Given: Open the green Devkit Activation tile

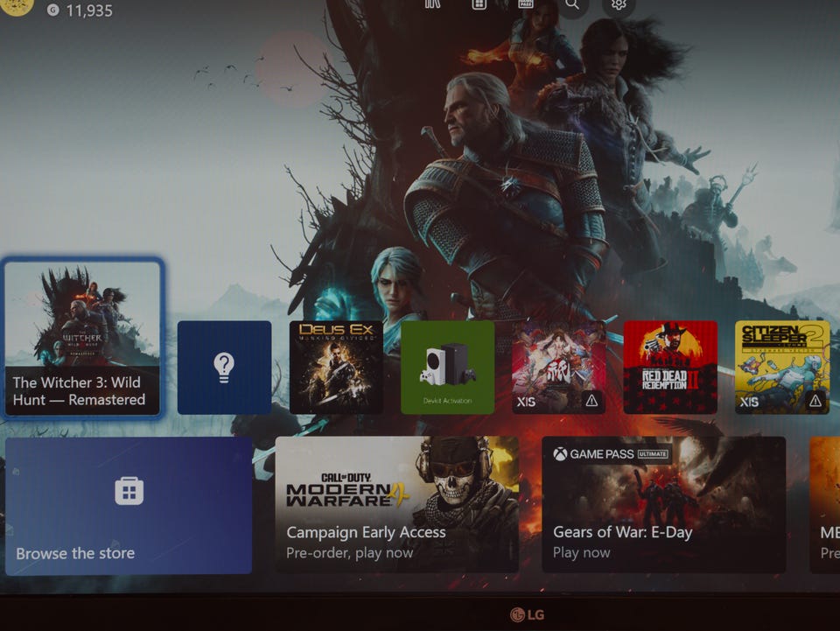Looking at the screenshot, I should 447,368.
